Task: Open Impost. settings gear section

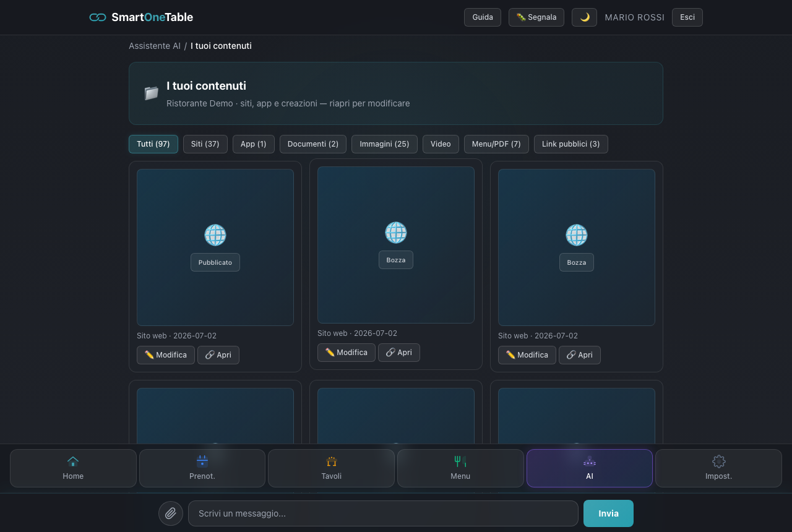Action: (718, 468)
